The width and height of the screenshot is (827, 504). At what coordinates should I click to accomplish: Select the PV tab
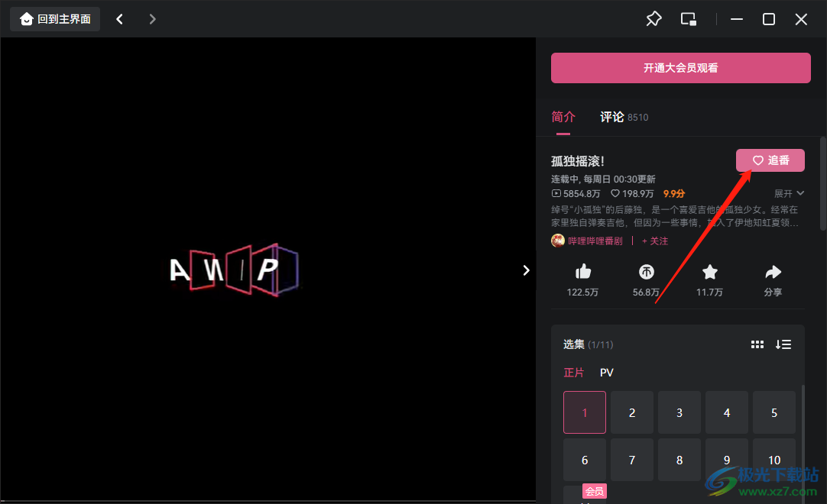607,373
